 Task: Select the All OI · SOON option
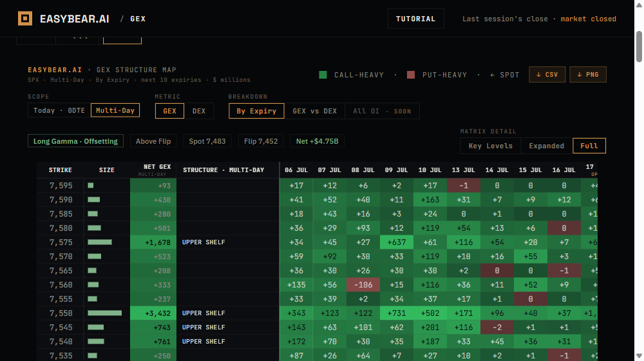(382, 111)
